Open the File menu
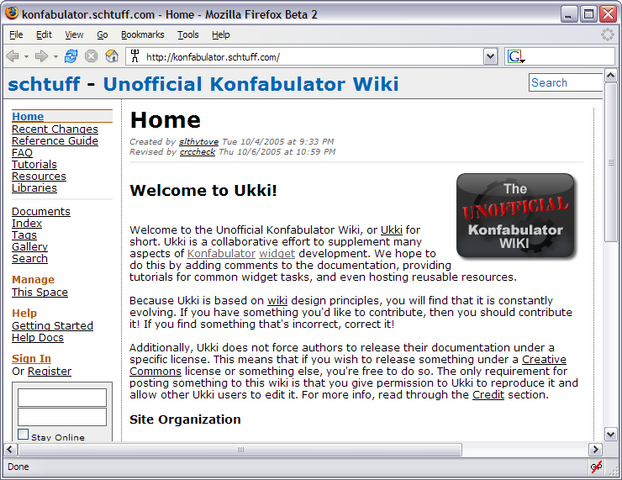622x480 pixels. [x=16, y=35]
